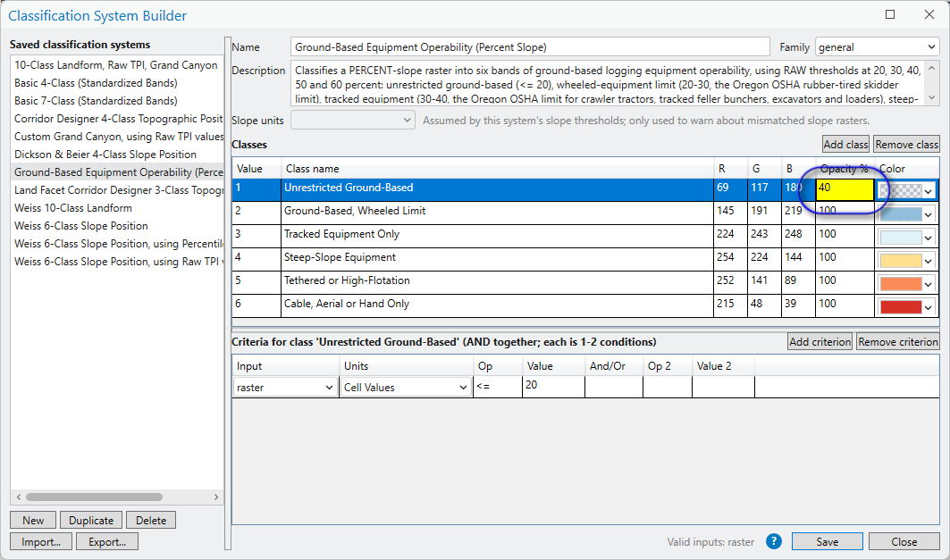Open the orange swatch for Tethered or High-Flotation

(901, 284)
